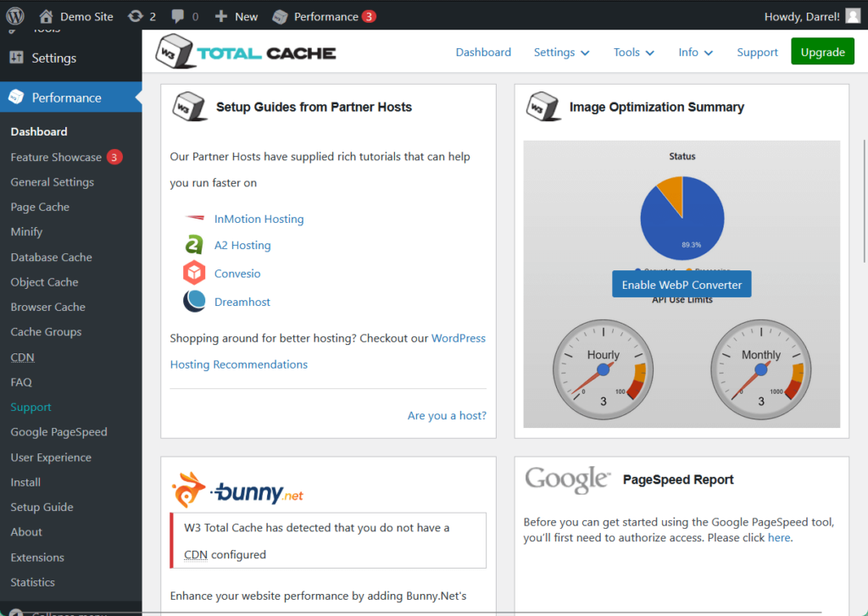Click the Google logo in PageSpeed panel
This screenshot has width=868, height=616.
point(567,480)
